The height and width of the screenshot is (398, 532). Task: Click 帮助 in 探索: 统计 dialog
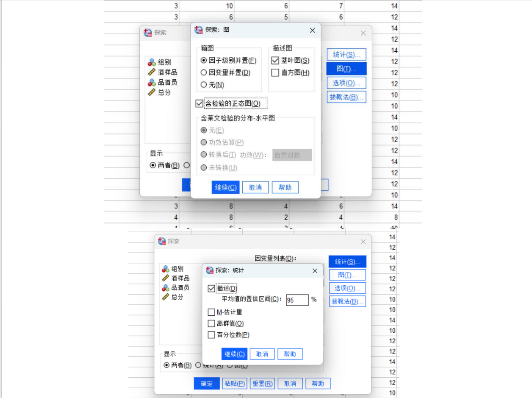[x=290, y=354]
